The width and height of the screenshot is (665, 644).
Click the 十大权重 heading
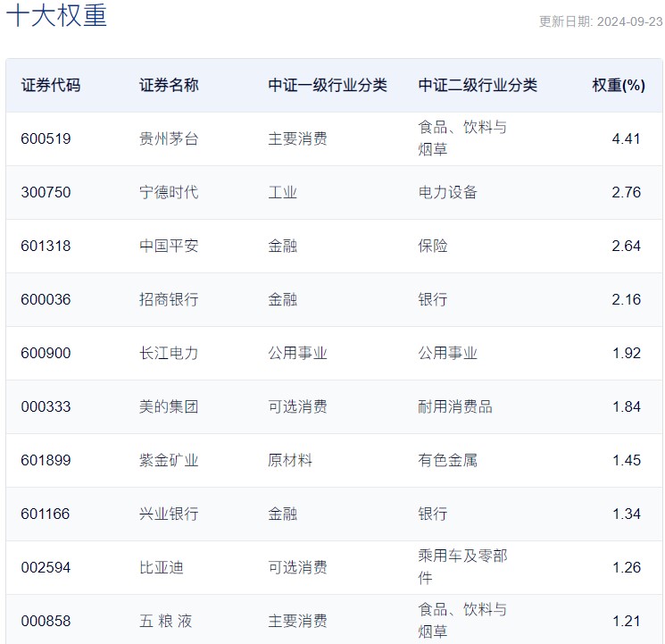[x=56, y=16]
